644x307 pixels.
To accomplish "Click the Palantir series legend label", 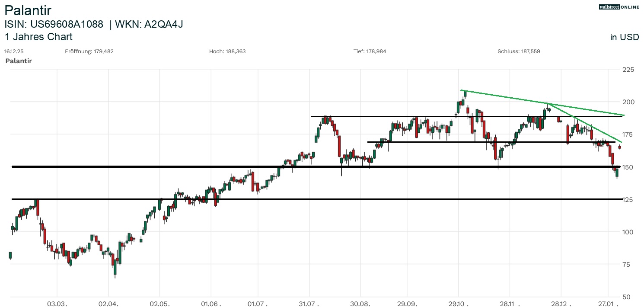I will pyautogui.click(x=19, y=61).
